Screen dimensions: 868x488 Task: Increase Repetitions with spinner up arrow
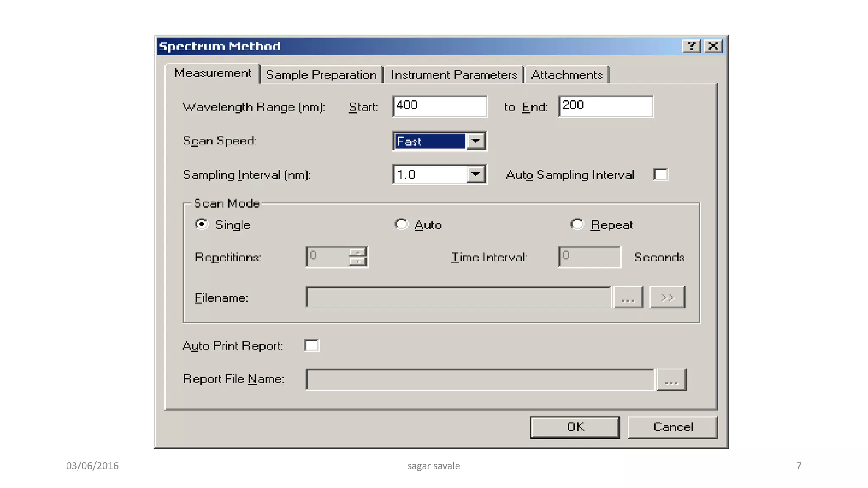pos(358,252)
